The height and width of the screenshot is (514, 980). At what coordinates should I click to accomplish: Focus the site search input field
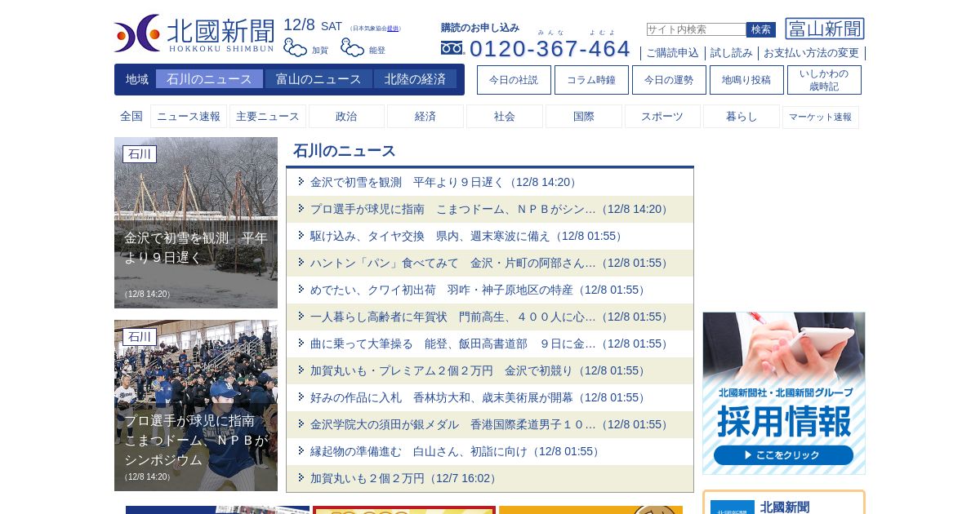point(696,29)
